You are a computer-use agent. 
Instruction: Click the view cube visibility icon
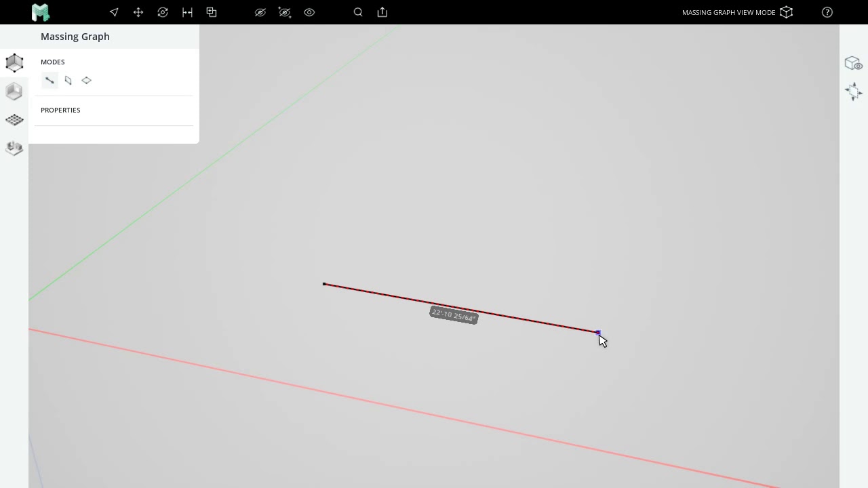(x=853, y=63)
